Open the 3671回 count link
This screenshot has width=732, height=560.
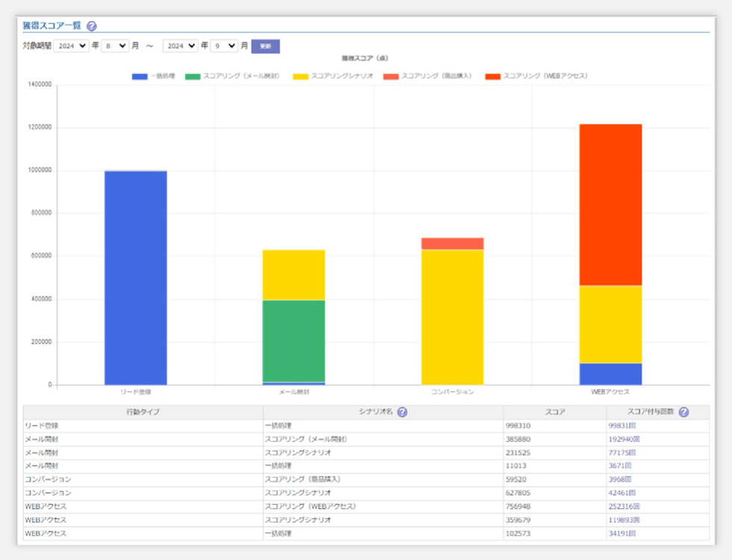[x=620, y=466]
